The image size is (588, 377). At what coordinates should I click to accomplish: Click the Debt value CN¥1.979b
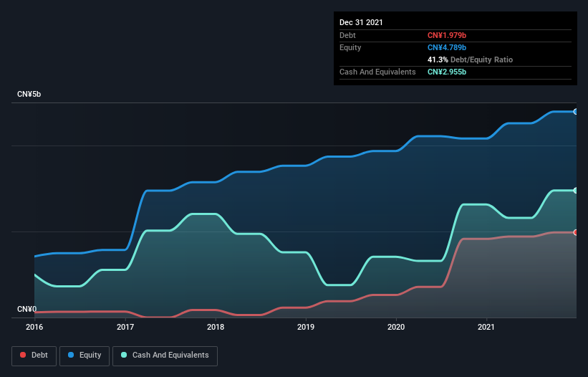pyautogui.click(x=447, y=35)
